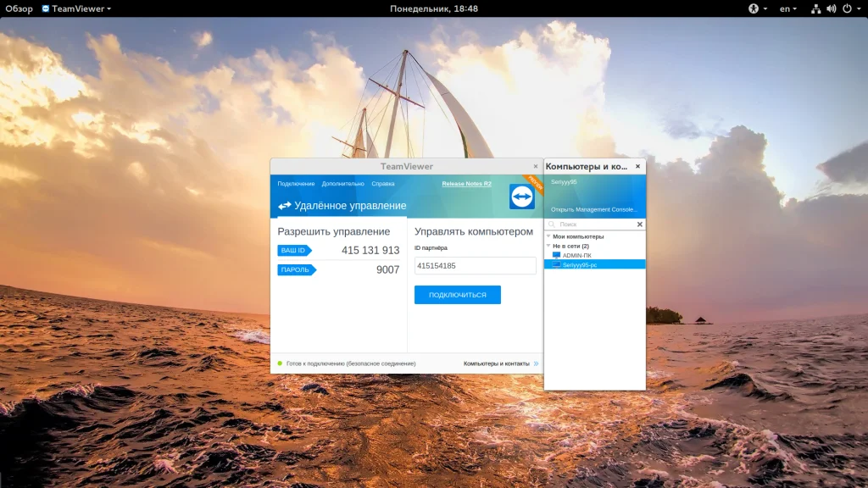Image resolution: width=868 pixels, height=488 pixels.
Task: Open the accessibility menu in top bar
Action: click(754, 8)
